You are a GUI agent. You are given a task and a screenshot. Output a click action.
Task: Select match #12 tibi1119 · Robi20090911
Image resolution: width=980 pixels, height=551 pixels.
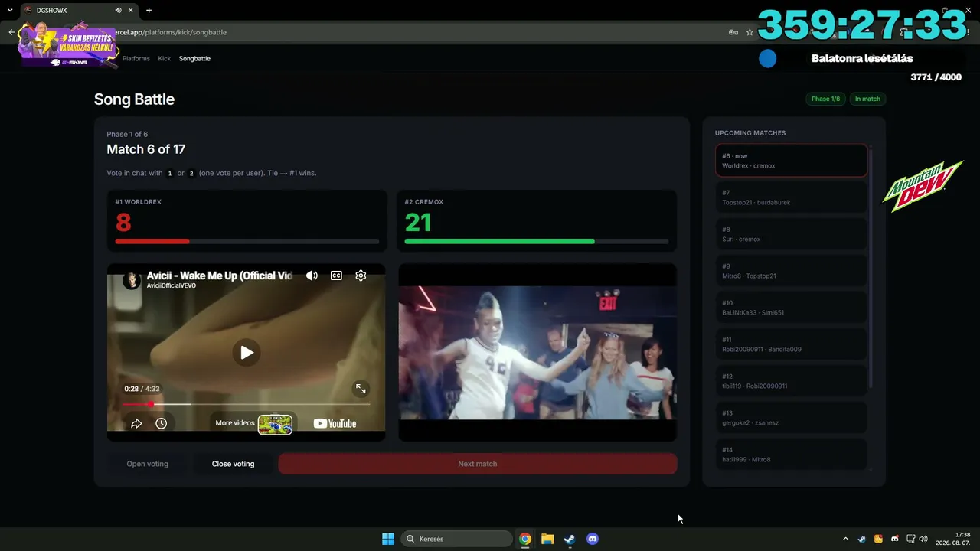(x=792, y=381)
